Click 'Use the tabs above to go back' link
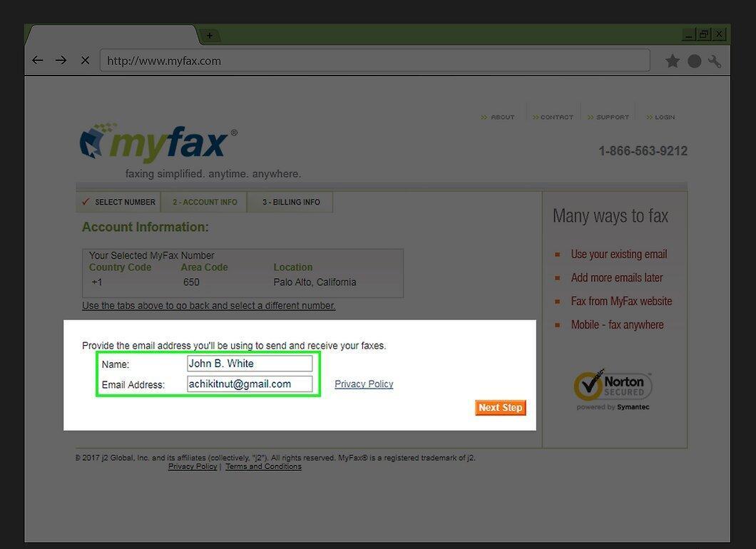 coord(209,306)
